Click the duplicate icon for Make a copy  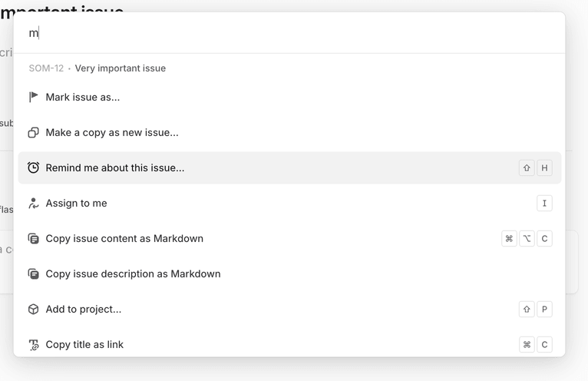(33, 132)
